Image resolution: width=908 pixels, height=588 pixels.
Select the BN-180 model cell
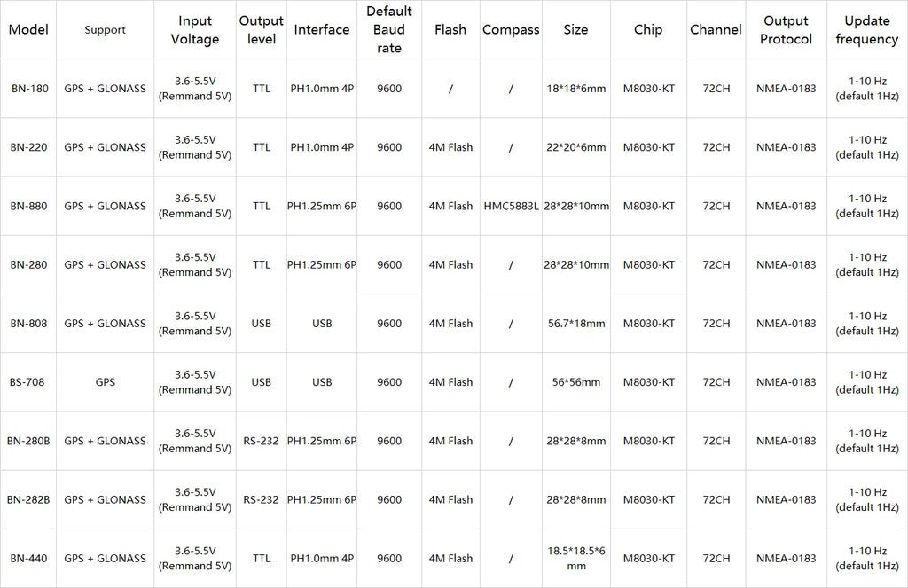(29, 89)
